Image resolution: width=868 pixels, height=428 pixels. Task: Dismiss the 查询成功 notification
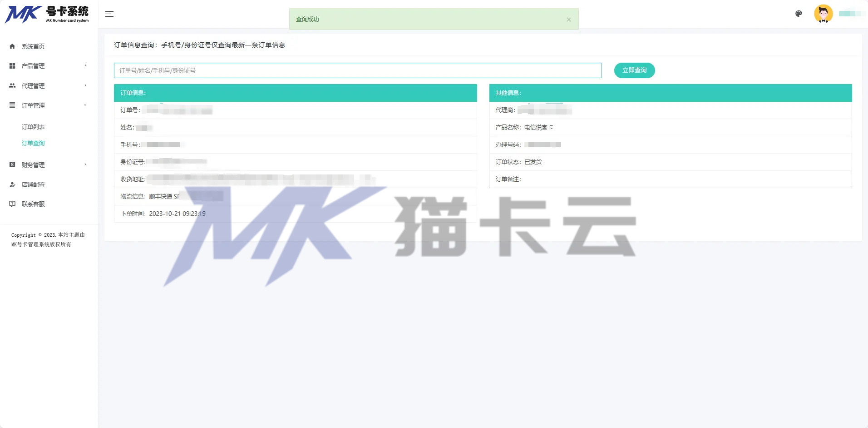569,20
